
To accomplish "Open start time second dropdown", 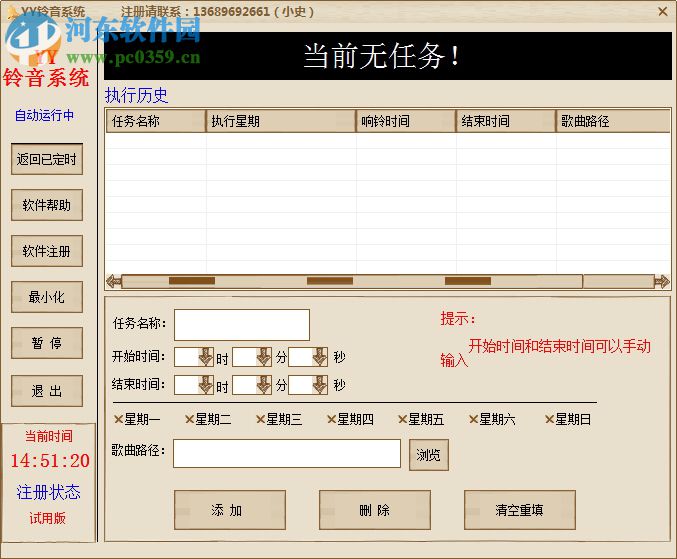I will [320, 357].
